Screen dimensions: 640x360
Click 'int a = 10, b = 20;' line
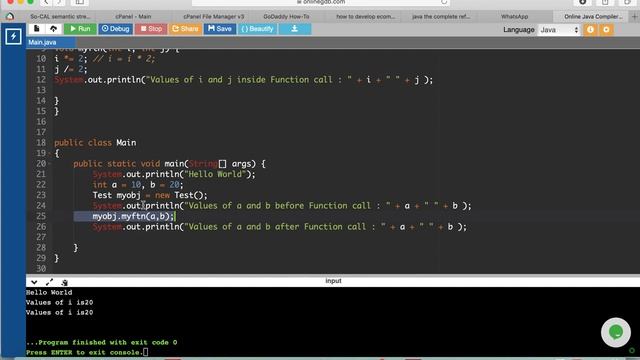tap(138, 185)
